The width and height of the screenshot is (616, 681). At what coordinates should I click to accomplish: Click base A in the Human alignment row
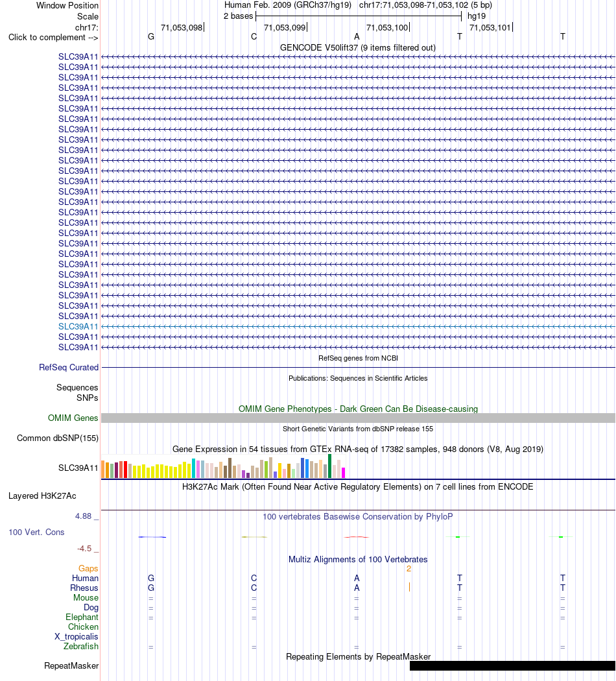click(x=357, y=578)
